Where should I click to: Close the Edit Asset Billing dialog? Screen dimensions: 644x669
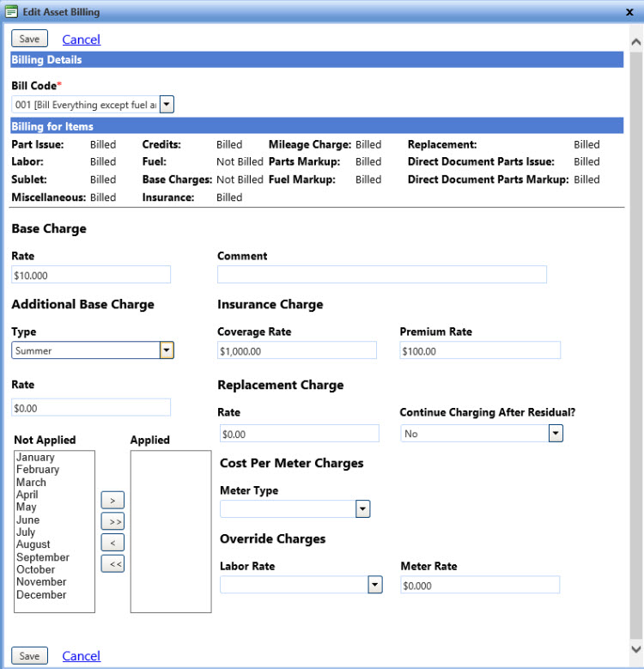tap(629, 12)
